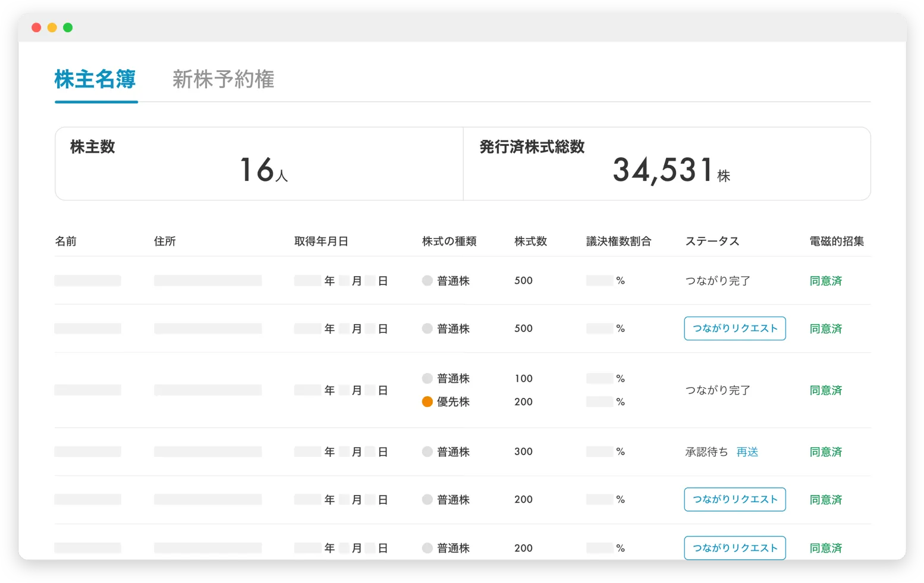
Task: Click 同意済 in the 承認待ち row
Action: point(826,452)
